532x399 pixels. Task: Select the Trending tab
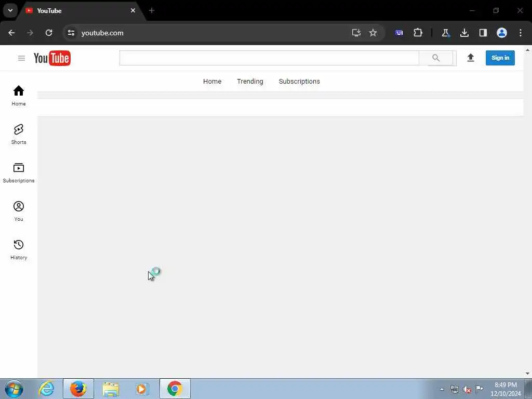coord(250,82)
